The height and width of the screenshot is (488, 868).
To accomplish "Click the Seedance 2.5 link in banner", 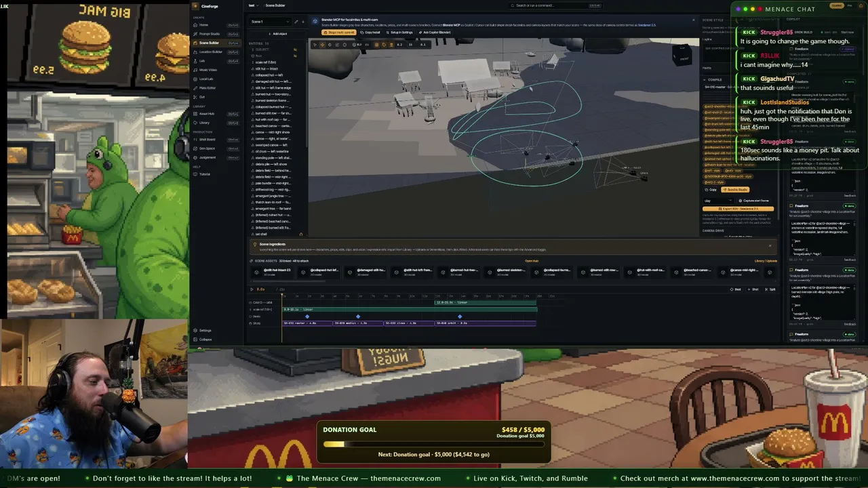I will coord(647,25).
